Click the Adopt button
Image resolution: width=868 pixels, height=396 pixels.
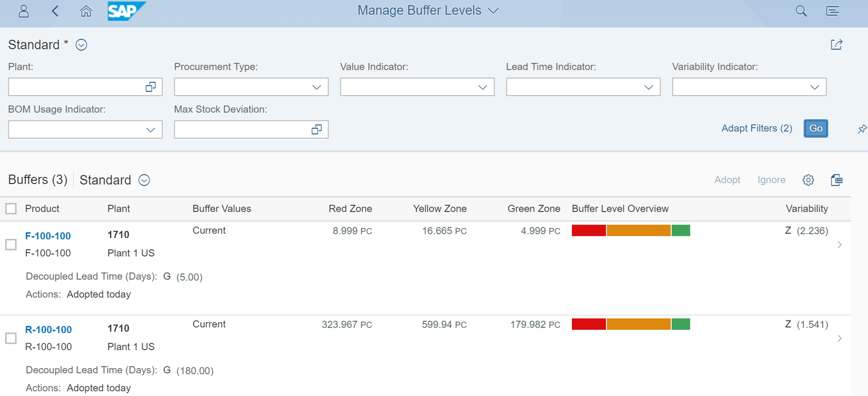tap(727, 180)
